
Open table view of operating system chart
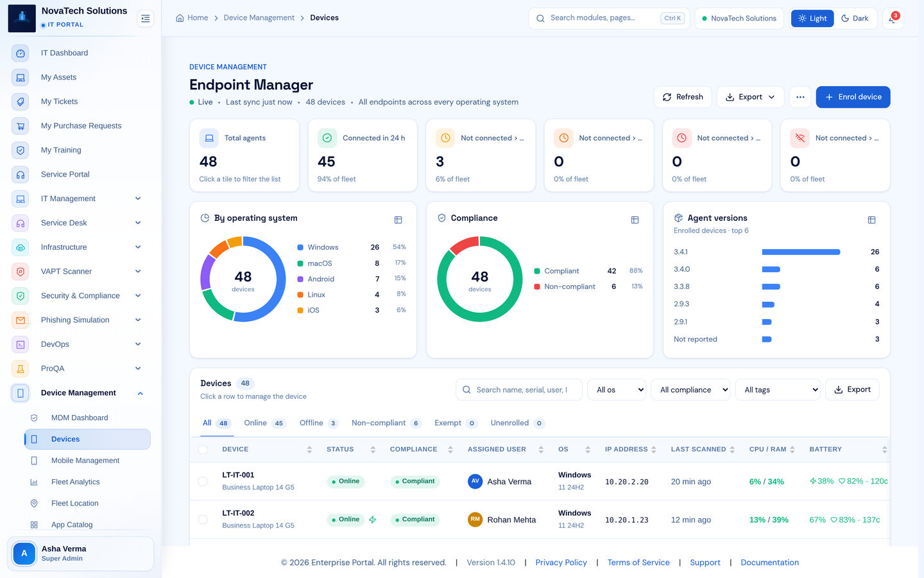coord(398,220)
